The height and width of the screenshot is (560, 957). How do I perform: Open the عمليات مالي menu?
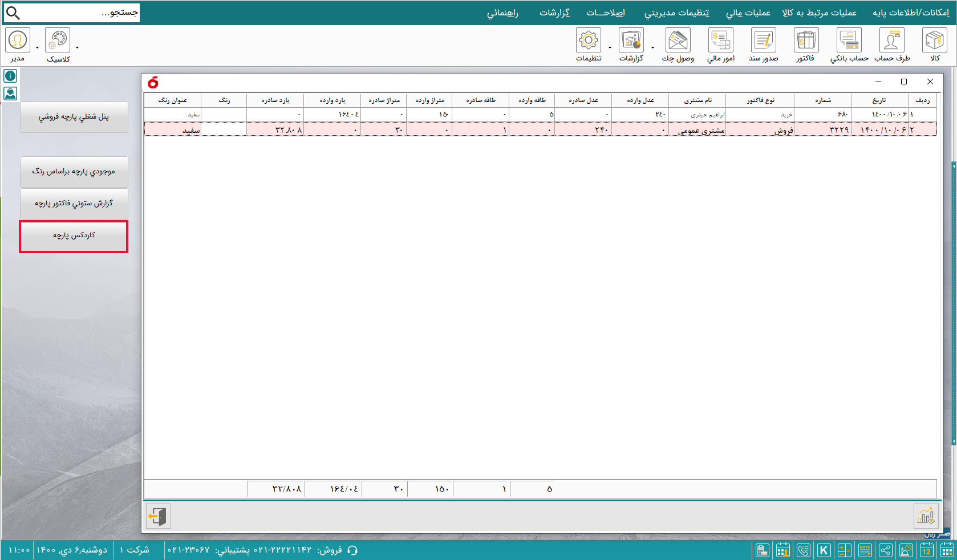(x=748, y=13)
